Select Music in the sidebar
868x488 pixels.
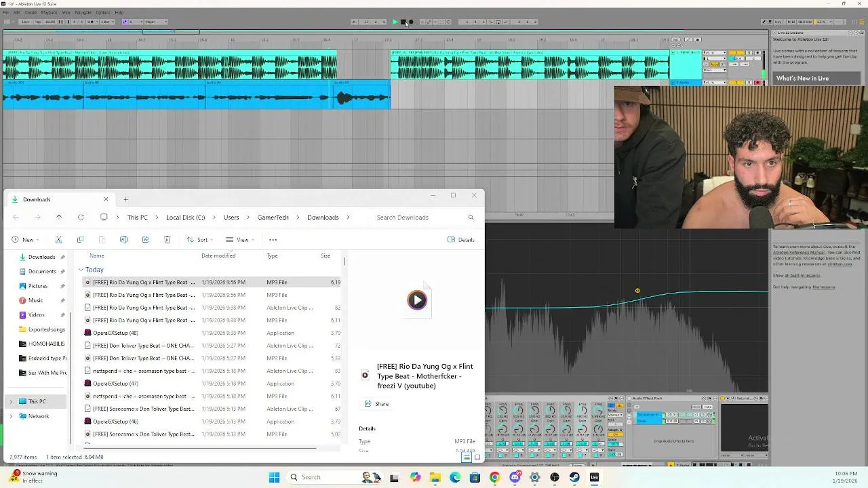[36, 300]
